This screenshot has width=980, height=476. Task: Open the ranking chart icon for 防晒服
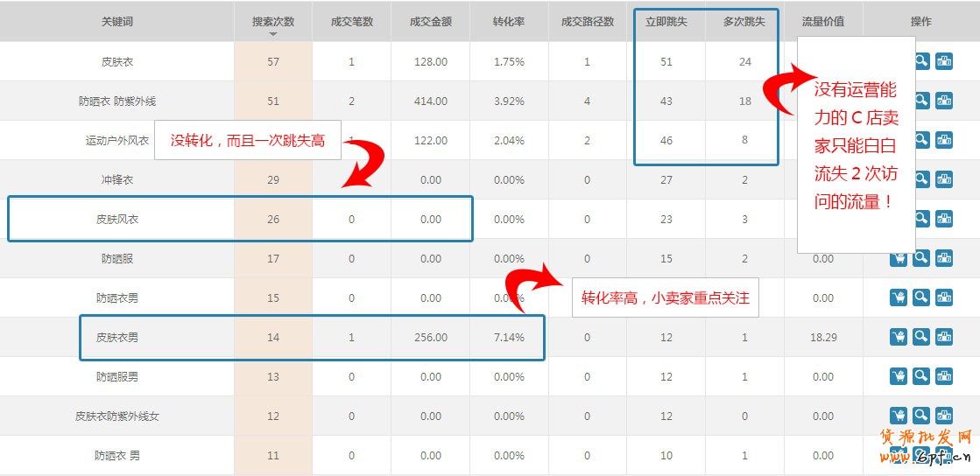coord(943,258)
